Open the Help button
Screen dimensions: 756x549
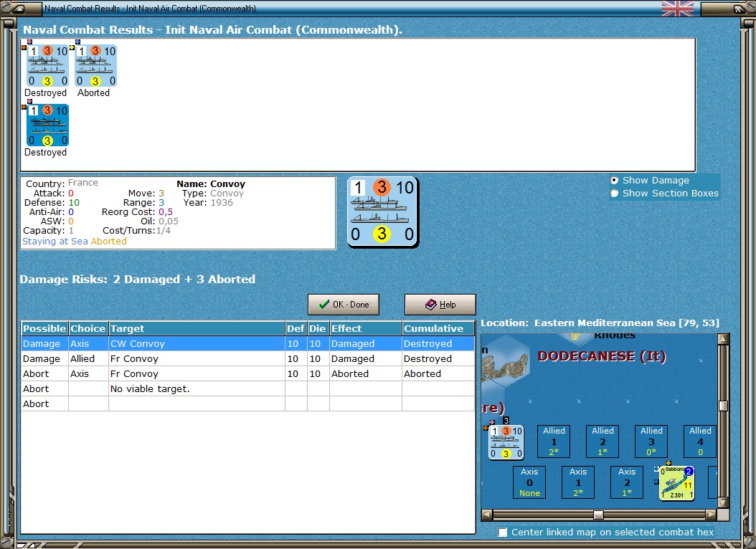[x=440, y=305]
